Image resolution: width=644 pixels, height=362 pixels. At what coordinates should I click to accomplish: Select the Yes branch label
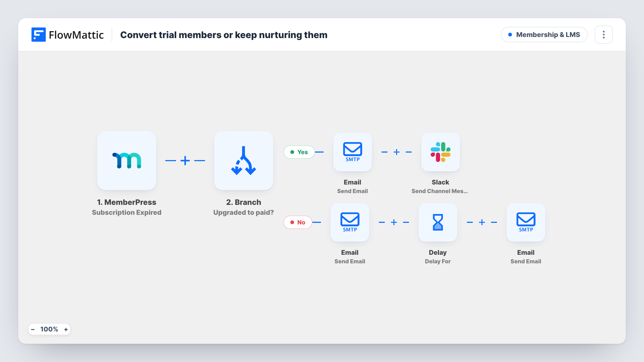(299, 152)
